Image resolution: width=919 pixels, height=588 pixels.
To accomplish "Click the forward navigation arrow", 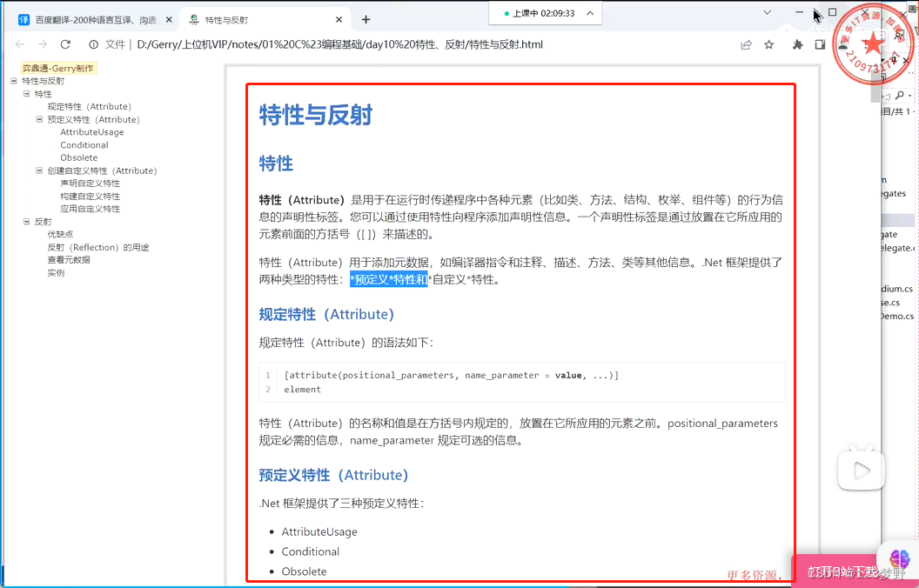I will coord(42,46).
